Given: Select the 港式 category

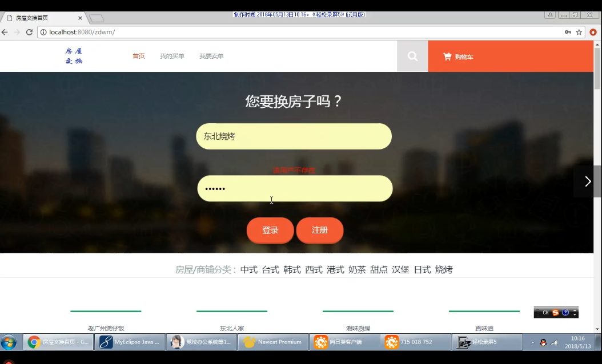Looking at the screenshot, I should (x=335, y=270).
